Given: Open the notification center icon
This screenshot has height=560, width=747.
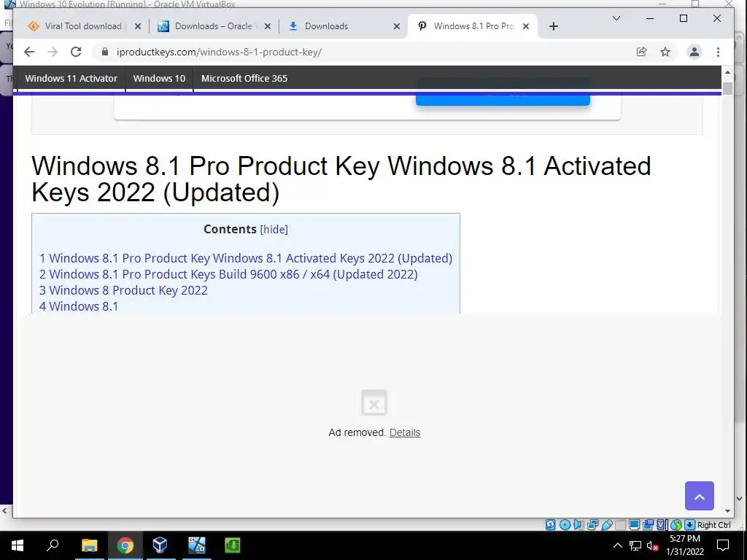Looking at the screenshot, I should (723, 545).
